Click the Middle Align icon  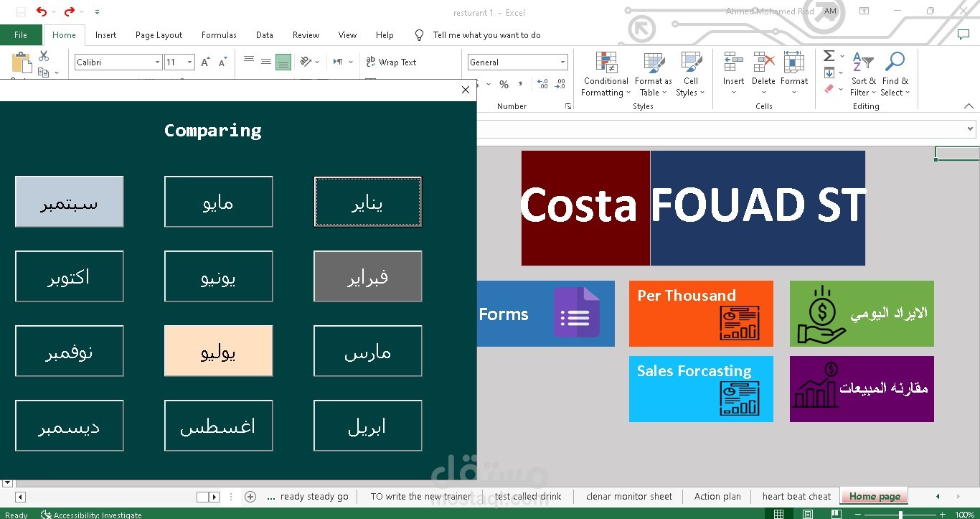pyautogui.click(x=266, y=62)
